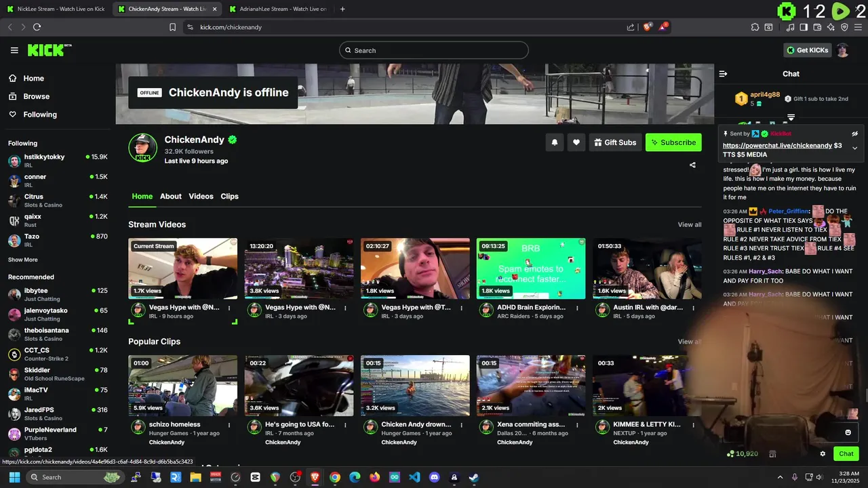Open Brave Rewards triangle icon
Image resolution: width=868 pixels, height=488 pixels.
663,27
